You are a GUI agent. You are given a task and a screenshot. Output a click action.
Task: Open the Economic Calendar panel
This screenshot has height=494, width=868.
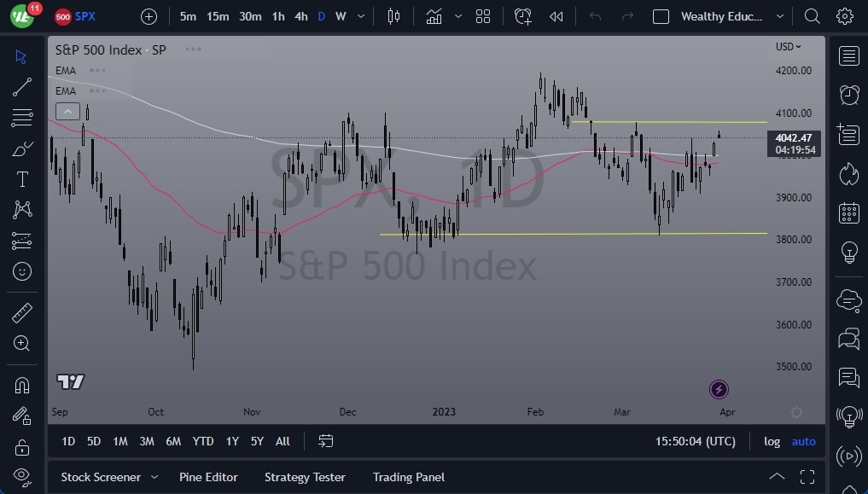[x=848, y=212]
